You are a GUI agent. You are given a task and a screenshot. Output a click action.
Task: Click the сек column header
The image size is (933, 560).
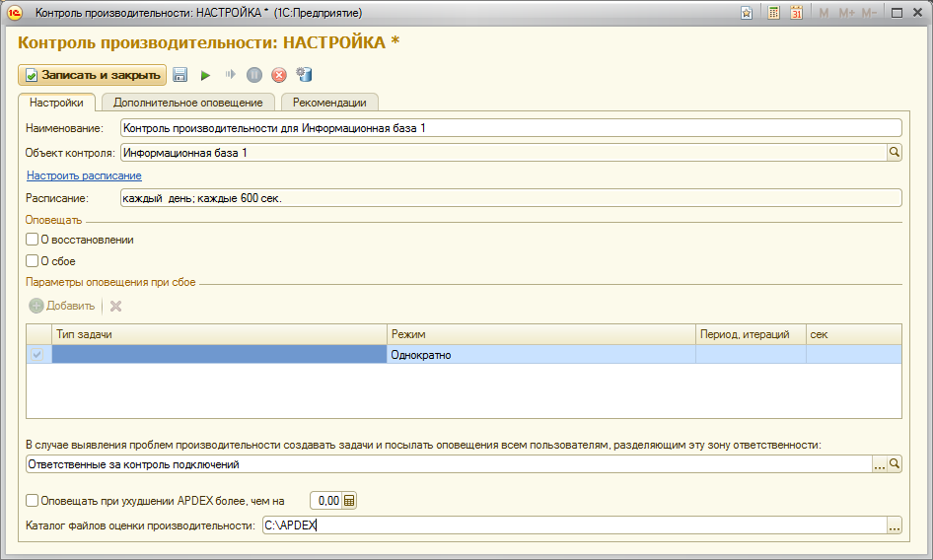[854, 334]
